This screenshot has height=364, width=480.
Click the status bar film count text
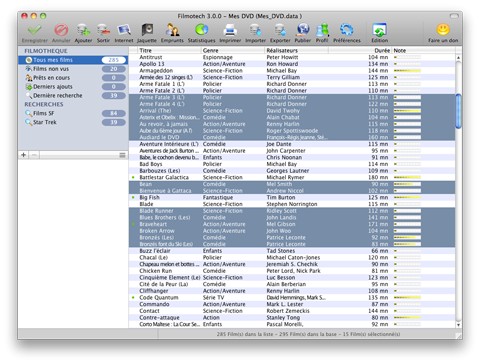tap(308, 334)
